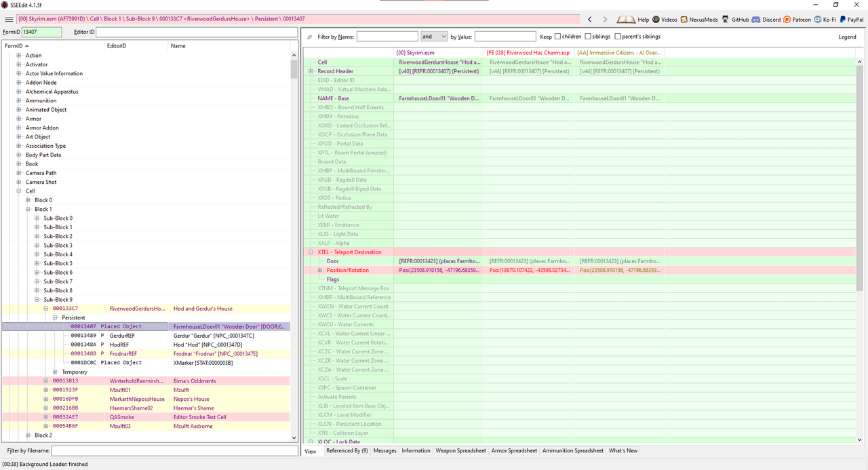The width and height of the screenshot is (868, 470).
Task: Open the Weapon Spreadsheet tab
Action: (460, 450)
